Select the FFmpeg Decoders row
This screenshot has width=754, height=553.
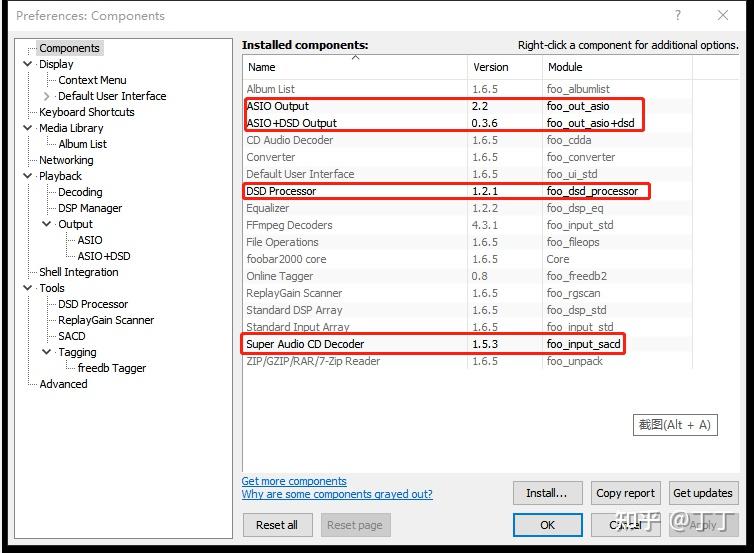[467, 225]
